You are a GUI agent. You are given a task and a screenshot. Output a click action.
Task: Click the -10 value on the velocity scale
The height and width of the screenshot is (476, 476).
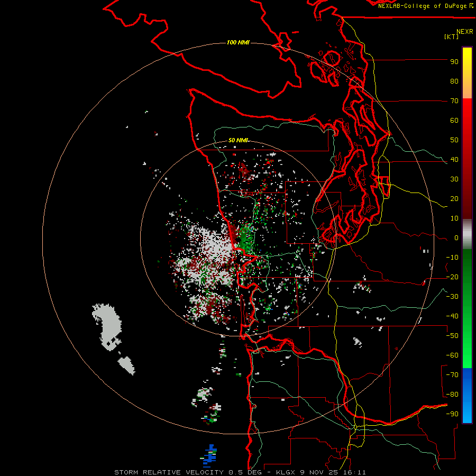pyautogui.click(x=452, y=258)
